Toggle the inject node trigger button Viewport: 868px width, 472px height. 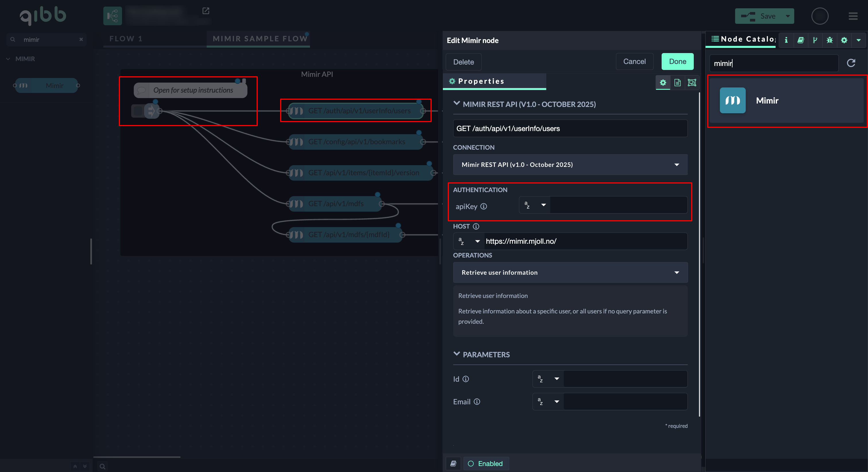point(137,111)
